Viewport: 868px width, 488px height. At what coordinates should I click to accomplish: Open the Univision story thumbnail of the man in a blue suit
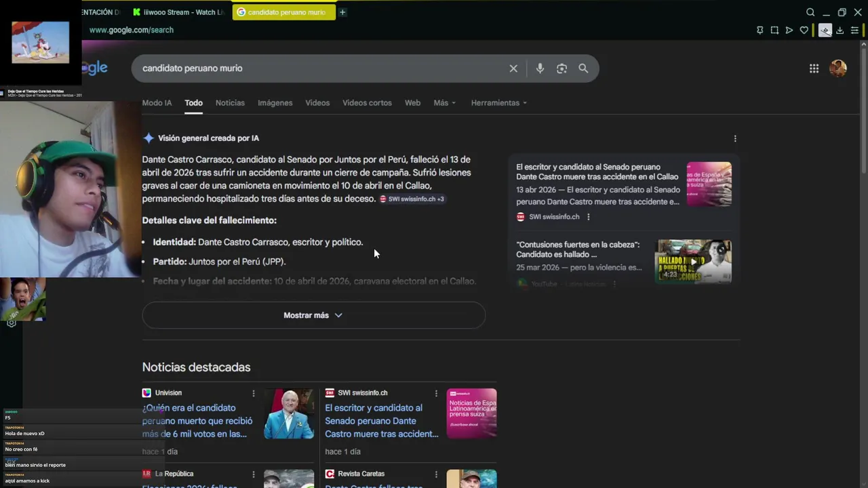[289, 413]
